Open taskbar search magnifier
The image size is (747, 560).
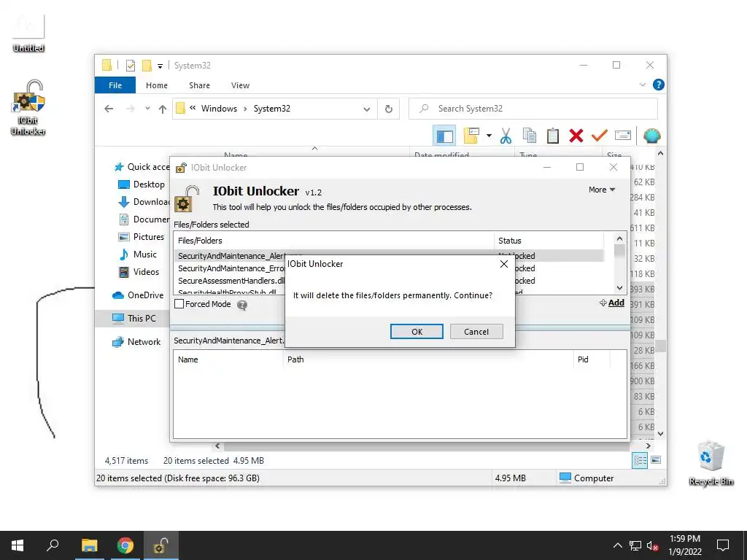[x=53, y=545]
